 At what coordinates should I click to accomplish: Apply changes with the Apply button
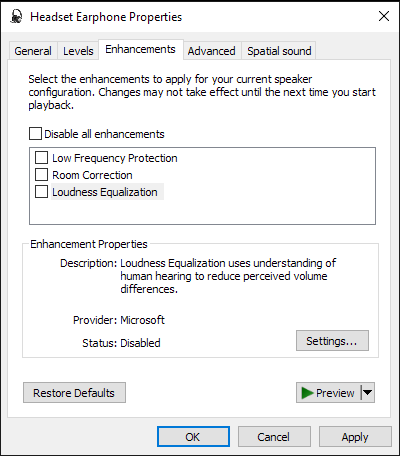coord(355,437)
